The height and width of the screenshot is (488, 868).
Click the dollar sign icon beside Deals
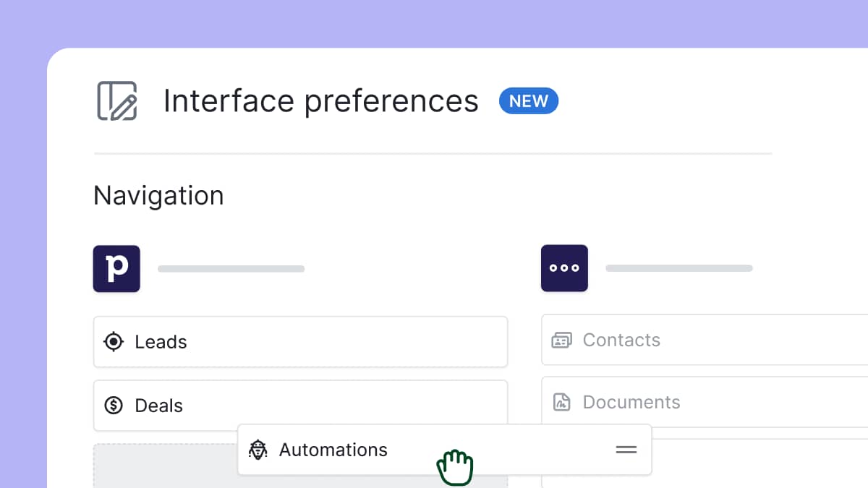(114, 406)
